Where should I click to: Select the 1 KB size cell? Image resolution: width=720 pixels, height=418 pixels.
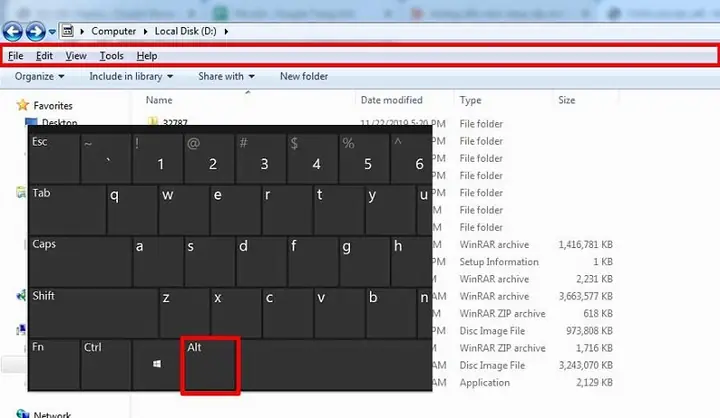click(603, 262)
